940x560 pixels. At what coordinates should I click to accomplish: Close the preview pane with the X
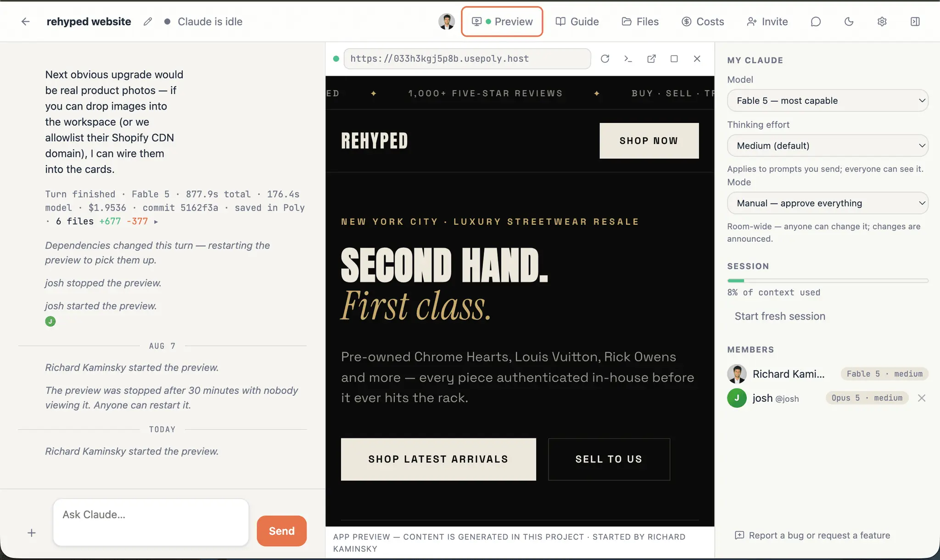697,59
